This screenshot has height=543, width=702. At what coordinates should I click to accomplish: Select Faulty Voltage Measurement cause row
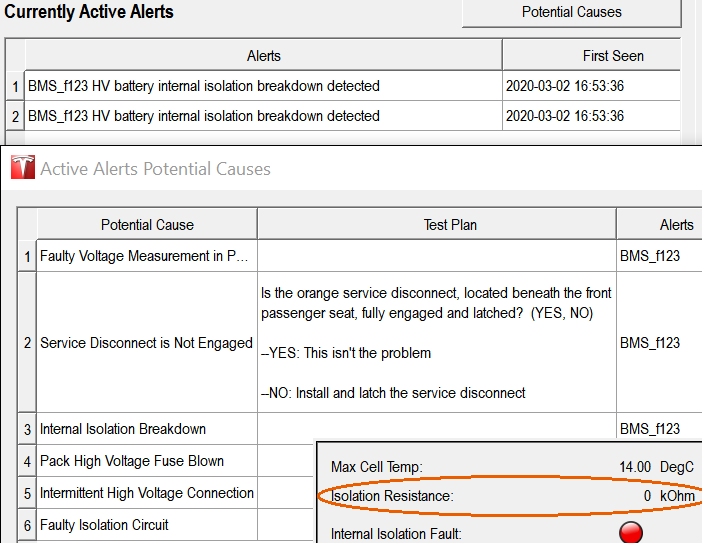tap(147, 256)
